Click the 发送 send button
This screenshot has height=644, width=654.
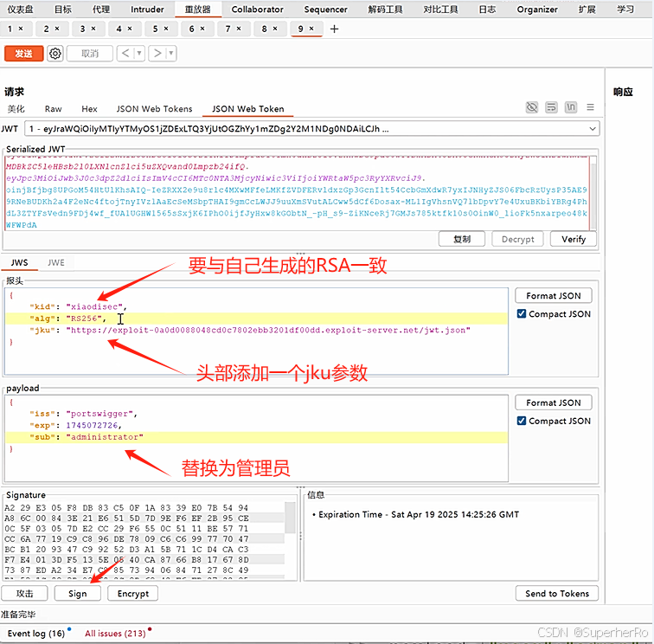click(23, 54)
